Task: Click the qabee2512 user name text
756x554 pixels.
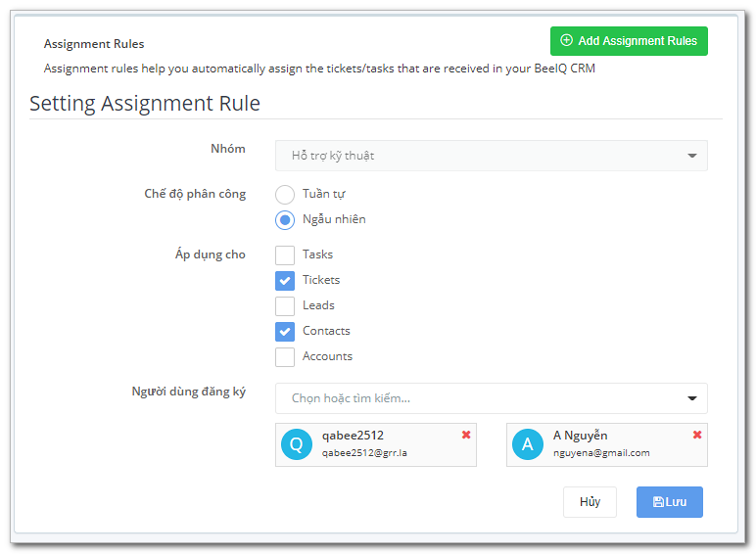Action: [353, 436]
